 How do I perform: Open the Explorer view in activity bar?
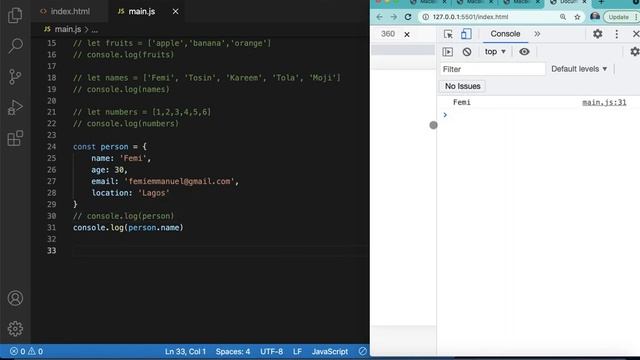[15, 15]
